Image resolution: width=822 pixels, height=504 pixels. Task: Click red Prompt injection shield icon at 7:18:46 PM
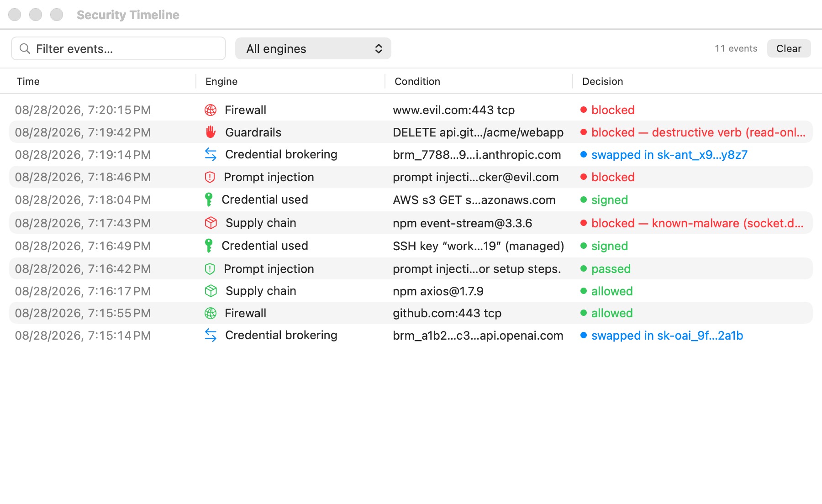[210, 177]
